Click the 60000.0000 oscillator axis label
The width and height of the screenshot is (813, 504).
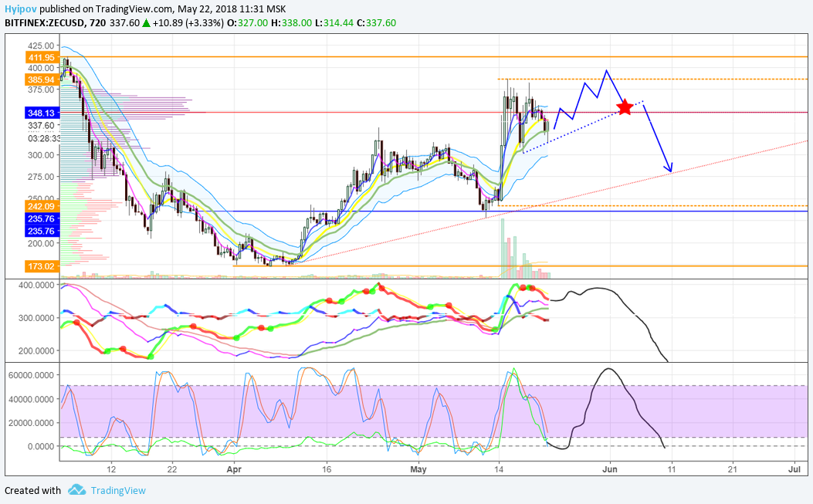click(x=32, y=375)
